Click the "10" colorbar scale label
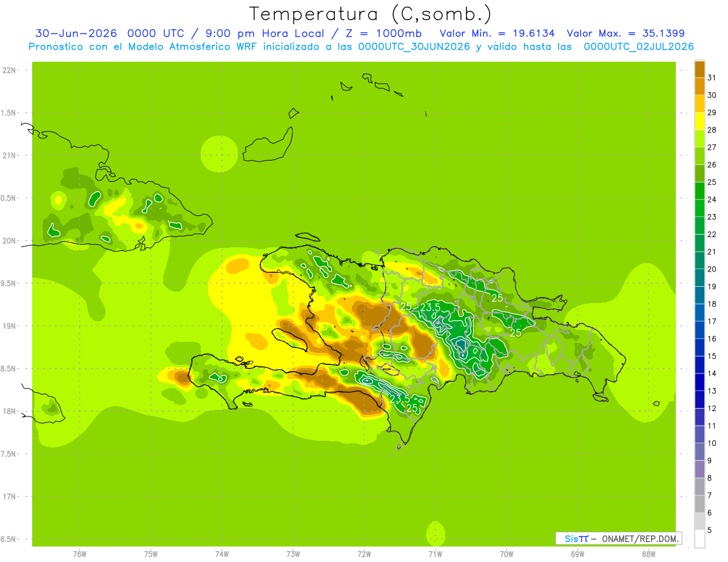This screenshot has width=728, height=562. 712,443
